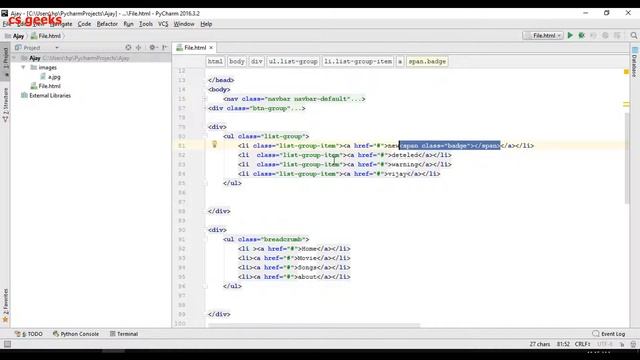
Task: Click the yellow inspection indicator at editor top right
Action: [x=626, y=72]
